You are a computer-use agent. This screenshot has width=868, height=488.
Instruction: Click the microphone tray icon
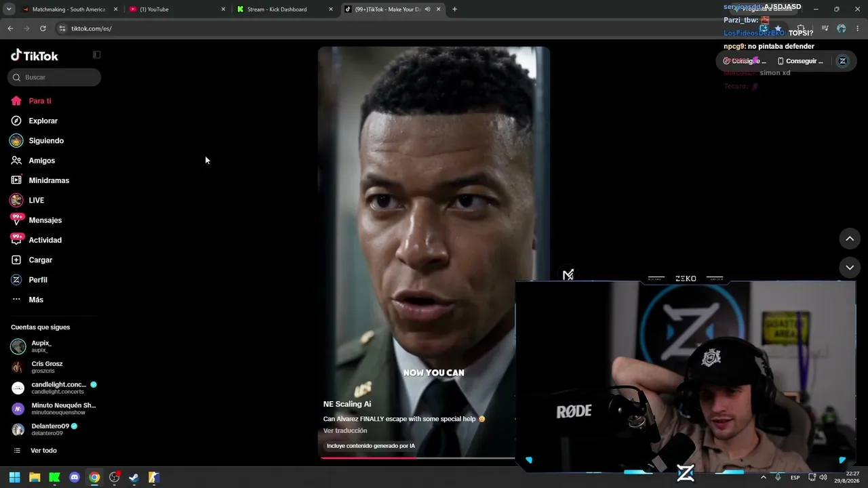click(778, 477)
